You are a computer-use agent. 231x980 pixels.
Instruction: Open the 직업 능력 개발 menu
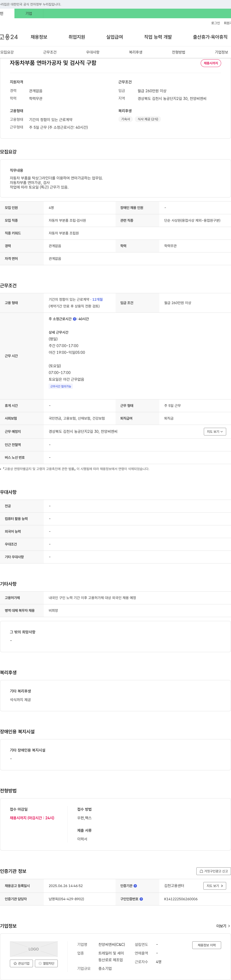tap(158, 37)
